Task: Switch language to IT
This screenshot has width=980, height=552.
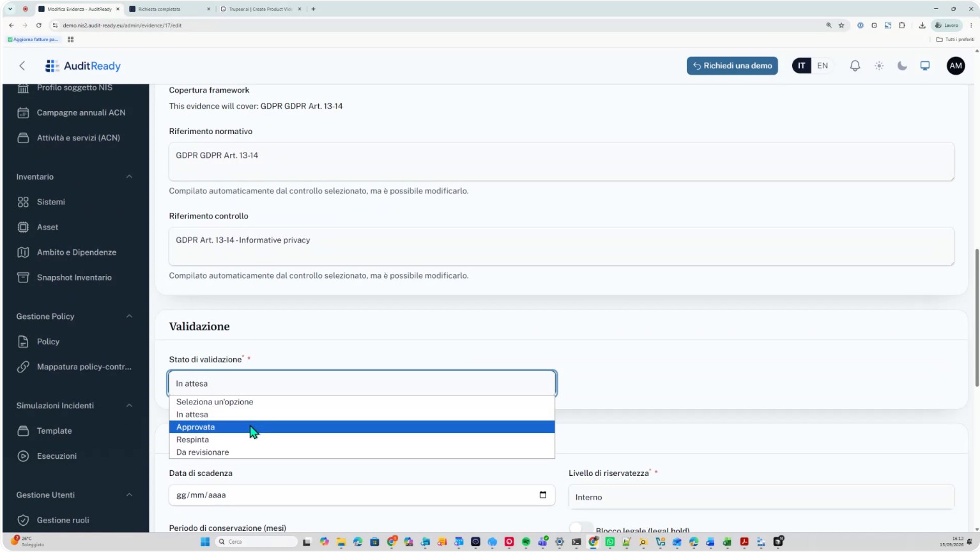Action: tap(801, 66)
